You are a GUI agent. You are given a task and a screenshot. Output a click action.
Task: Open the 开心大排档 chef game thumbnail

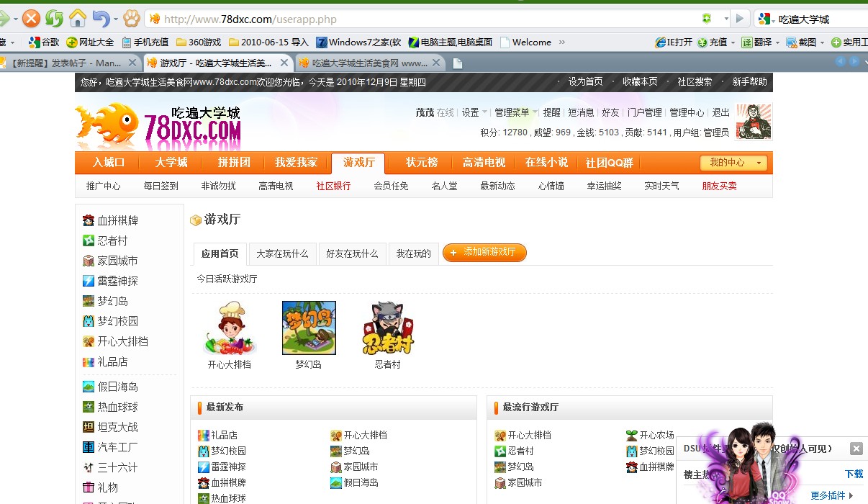tap(230, 329)
